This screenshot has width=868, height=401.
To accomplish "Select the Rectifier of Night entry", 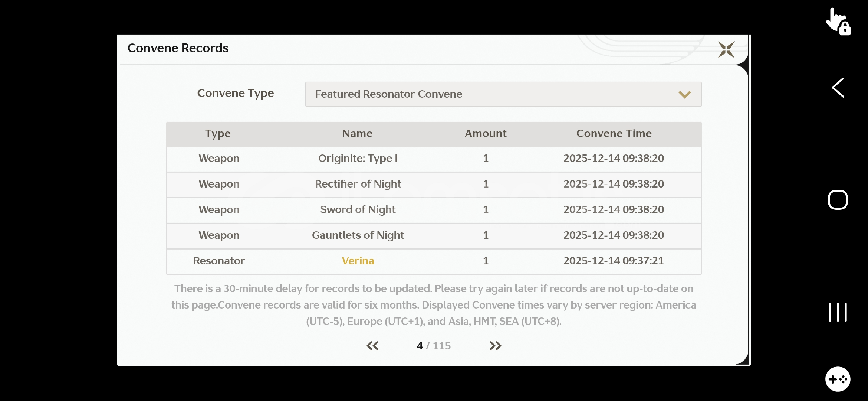I will tap(358, 184).
